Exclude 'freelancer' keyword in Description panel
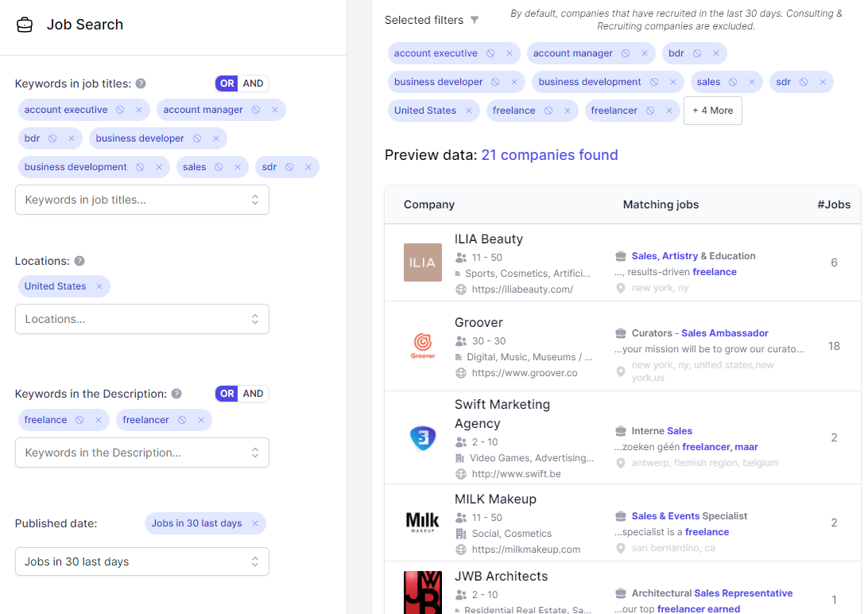 (x=182, y=420)
